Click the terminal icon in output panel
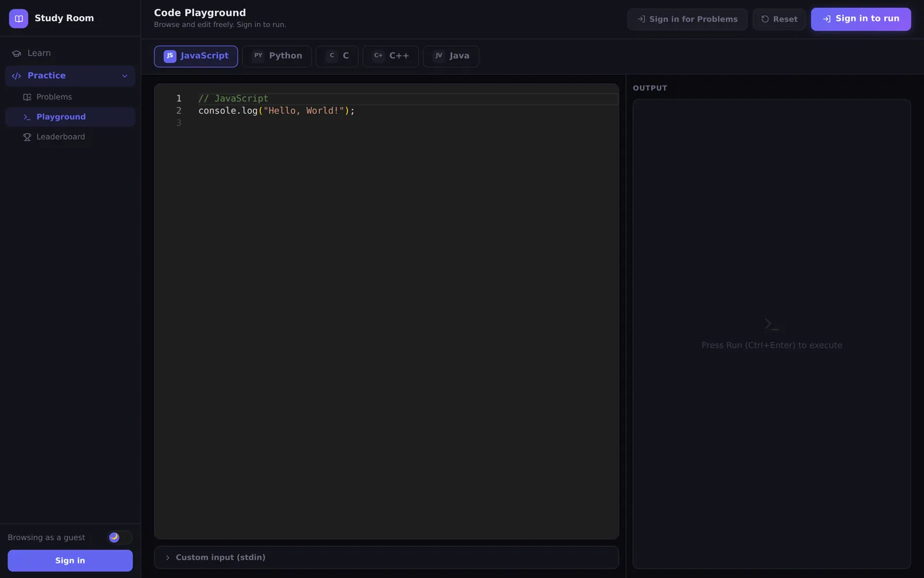The width and height of the screenshot is (924, 578). point(772,324)
